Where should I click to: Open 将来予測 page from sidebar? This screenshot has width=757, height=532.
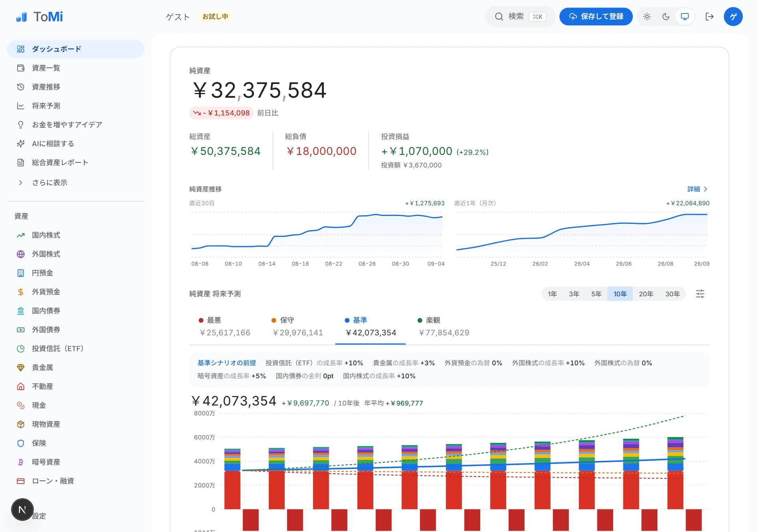76,106
